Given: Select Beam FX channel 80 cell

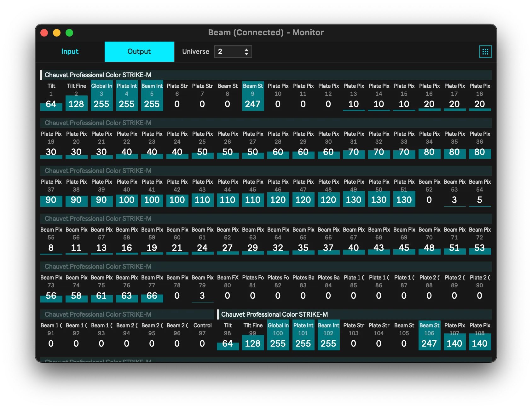Looking at the screenshot, I should coord(228,288).
